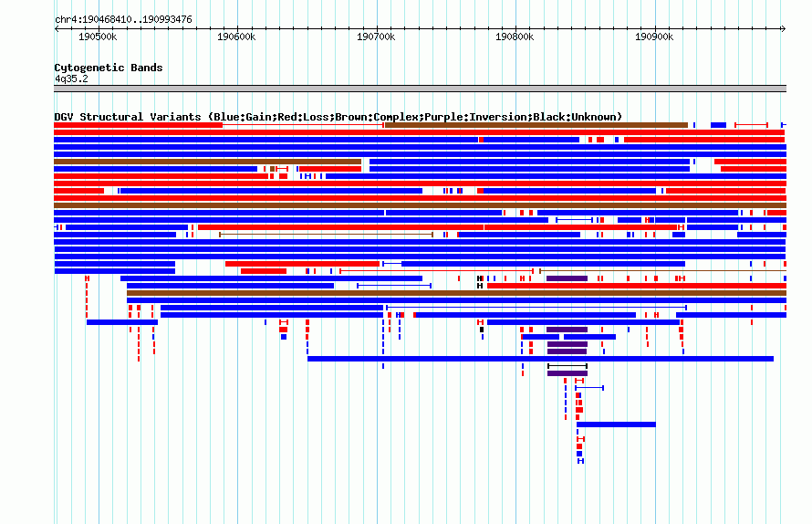Select thin blue gain line spanning 190707k to 190922k
Viewport: 812px width, 524px height.
pyautogui.click(x=536, y=308)
